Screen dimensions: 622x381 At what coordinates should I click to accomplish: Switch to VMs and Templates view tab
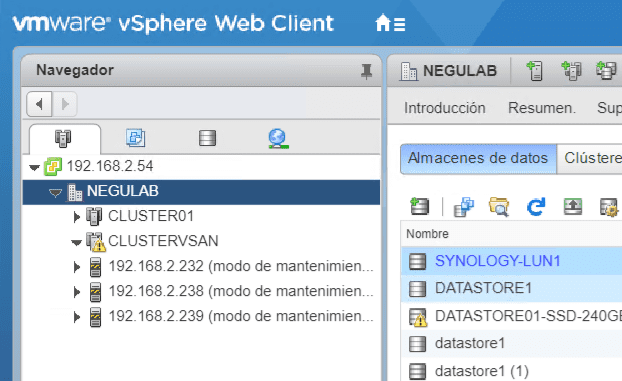(x=135, y=138)
